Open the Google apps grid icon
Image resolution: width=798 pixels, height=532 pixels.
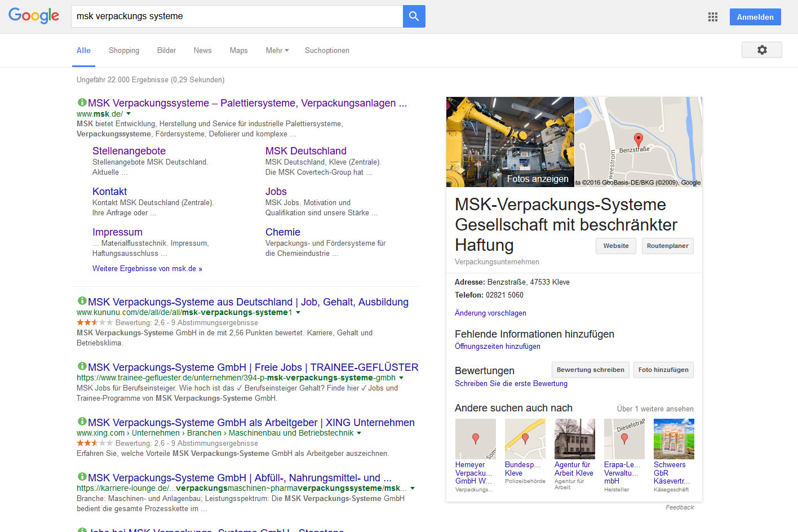click(x=713, y=17)
